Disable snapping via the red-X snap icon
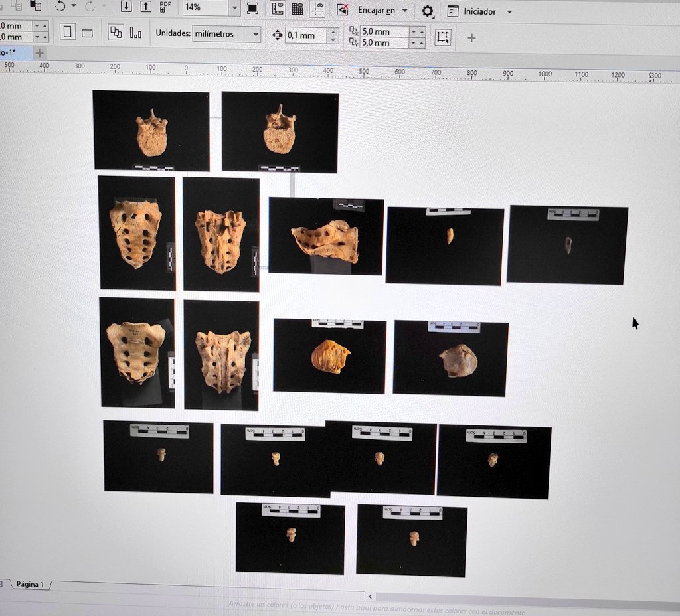 pos(343,10)
